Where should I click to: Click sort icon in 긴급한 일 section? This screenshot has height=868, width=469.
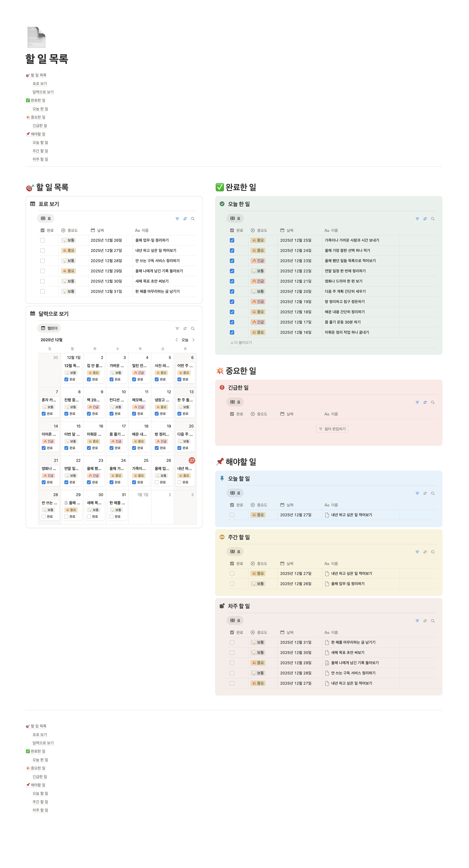425,402
